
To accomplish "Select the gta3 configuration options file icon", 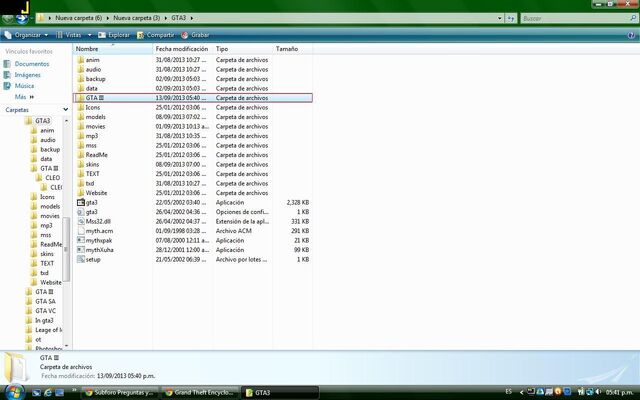I will coord(80,212).
